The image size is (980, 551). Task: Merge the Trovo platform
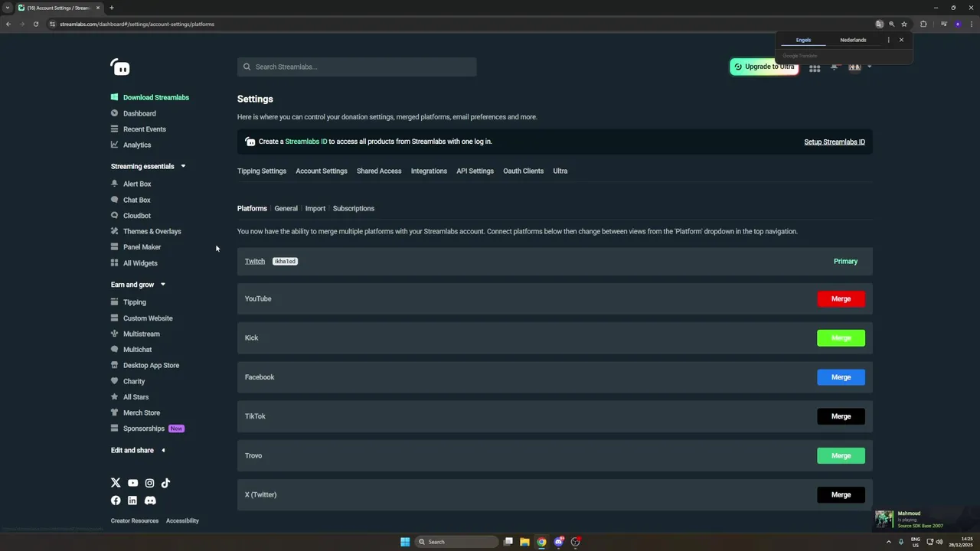coord(841,455)
